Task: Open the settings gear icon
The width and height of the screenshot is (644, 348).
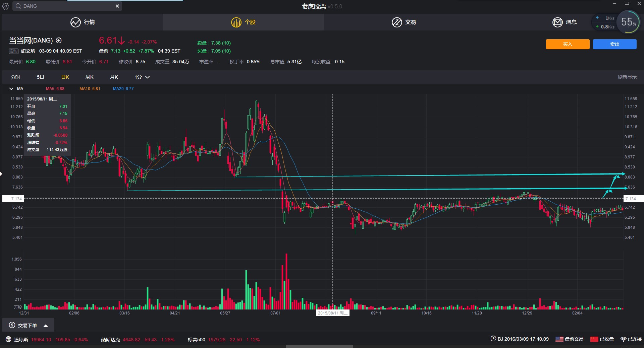Action: click(x=6, y=6)
